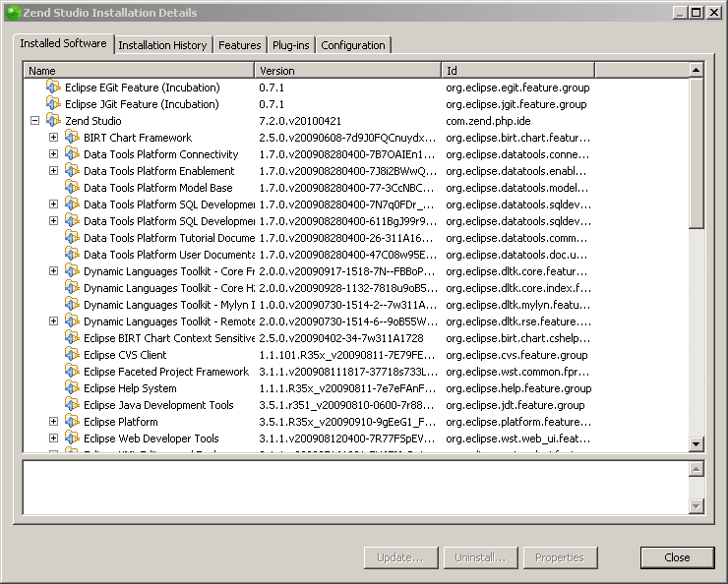728x584 pixels.
Task: Click the Dynamic Languages Toolkit Mylyn icon
Action: (72, 305)
